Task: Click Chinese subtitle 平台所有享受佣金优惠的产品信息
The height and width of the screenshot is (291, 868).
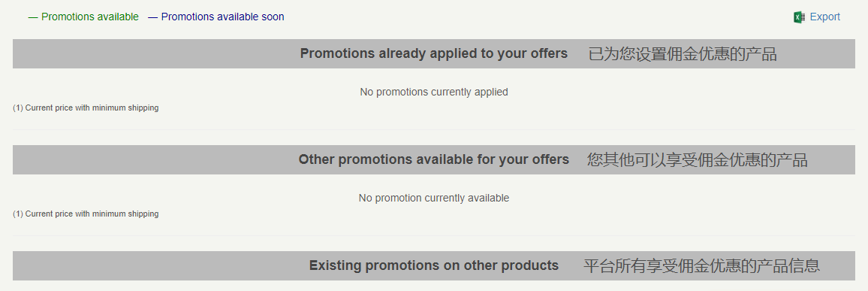Action: (701, 266)
